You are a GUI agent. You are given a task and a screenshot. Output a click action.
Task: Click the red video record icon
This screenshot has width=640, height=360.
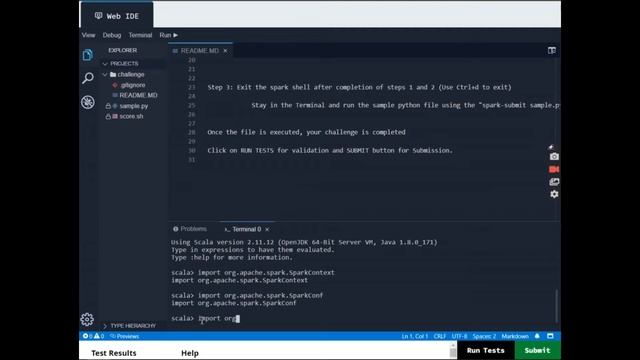coord(554,169)
